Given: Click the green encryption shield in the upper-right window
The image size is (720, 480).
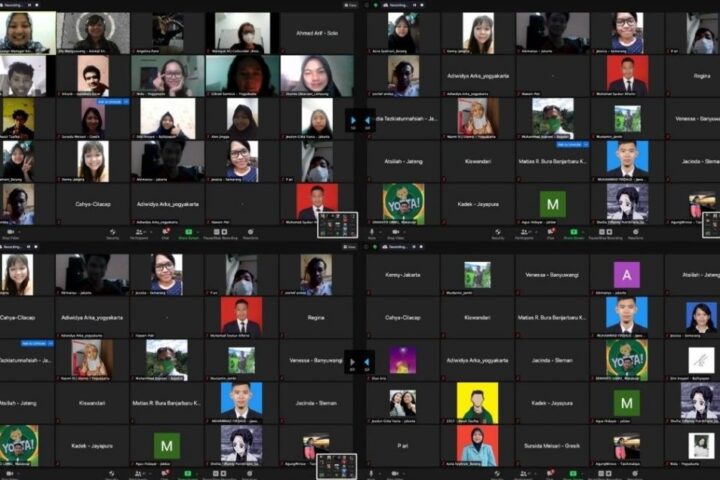Looking at the screenshot, I should click(376, 5).
